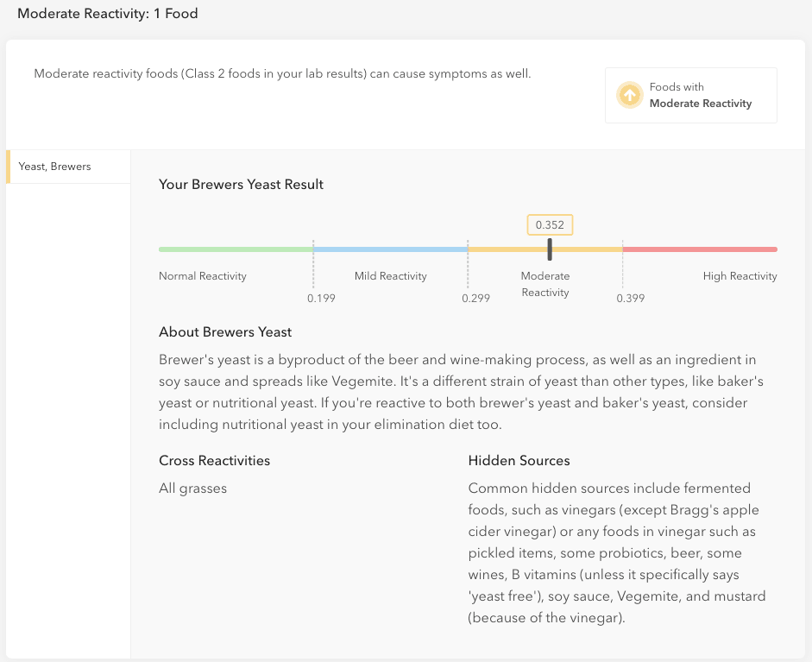This screenshot has height=662, width=812.
Task: Click the blue Mild Reactivity bar segment
Action: [x=390, y=249]
